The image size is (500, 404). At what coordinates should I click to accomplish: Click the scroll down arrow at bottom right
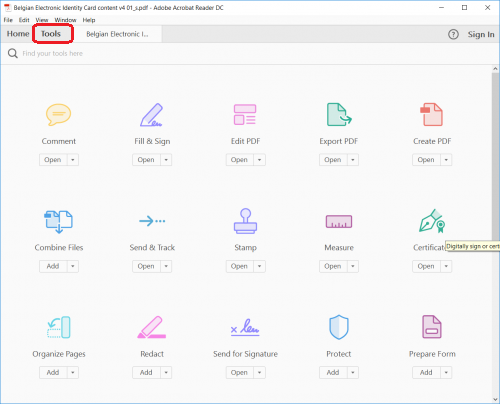click(495, 399)
